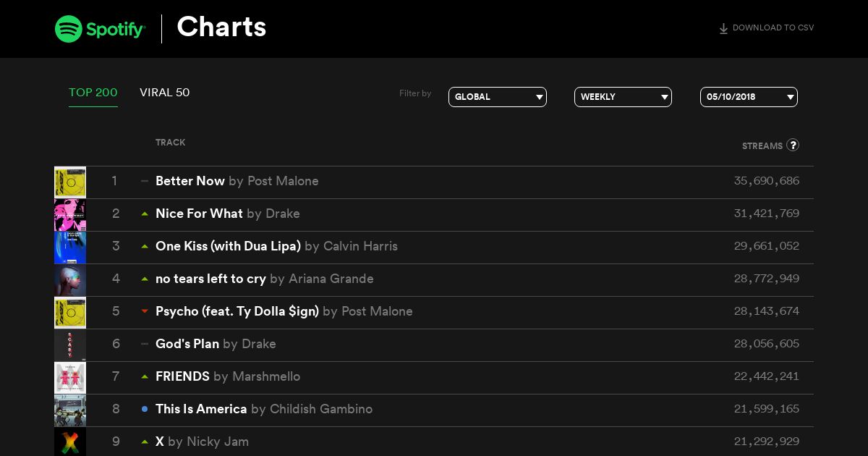This screenshot has width=868, height=456.
Task: Open the GLOBAL region dropdown
Action: pos(498,97)
